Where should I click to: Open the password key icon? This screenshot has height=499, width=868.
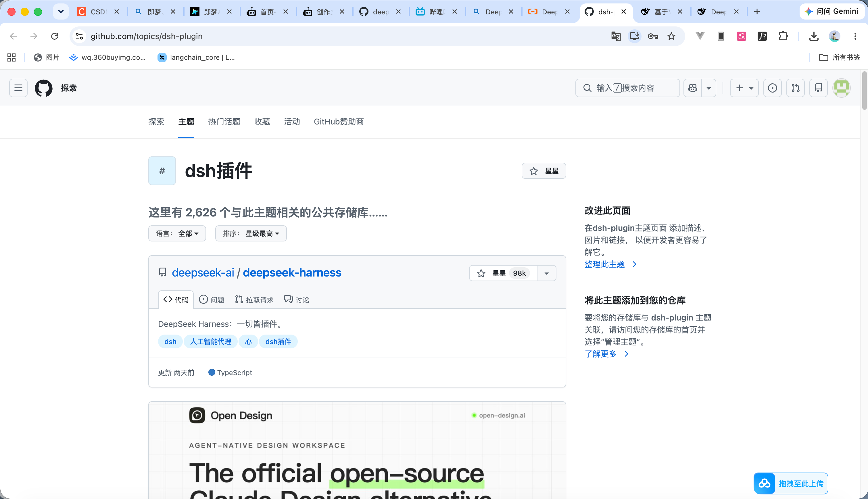click(653, 36)
